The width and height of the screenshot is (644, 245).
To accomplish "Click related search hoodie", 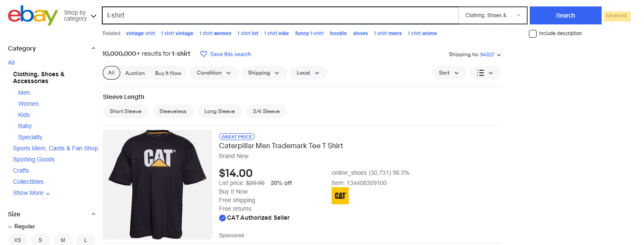I will [x=338, y=33].
